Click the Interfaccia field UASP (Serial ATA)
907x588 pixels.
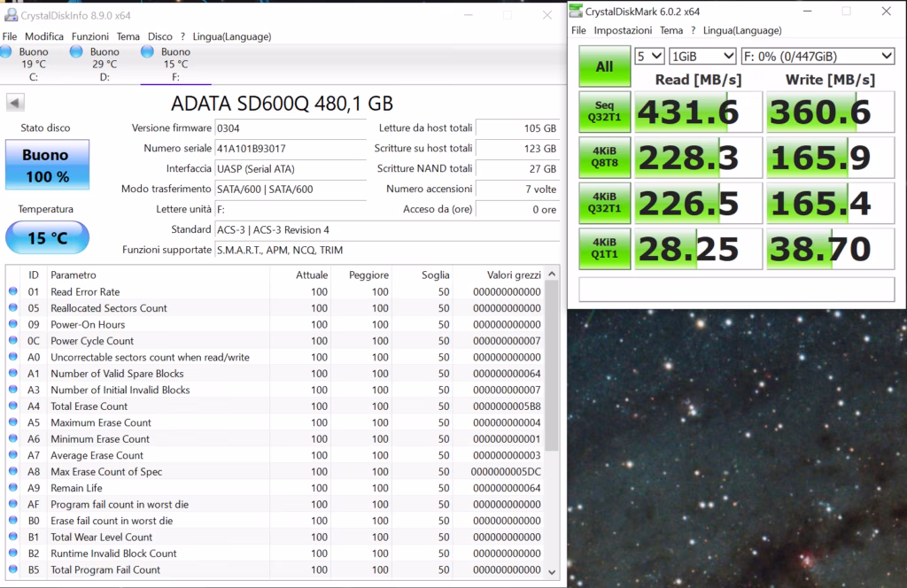[x=291, y=169]
